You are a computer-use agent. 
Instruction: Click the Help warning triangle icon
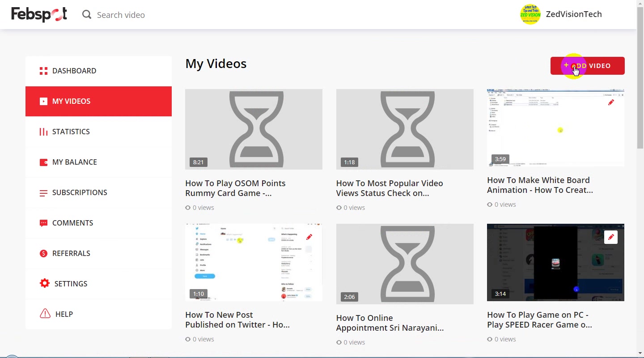(45, 314)
